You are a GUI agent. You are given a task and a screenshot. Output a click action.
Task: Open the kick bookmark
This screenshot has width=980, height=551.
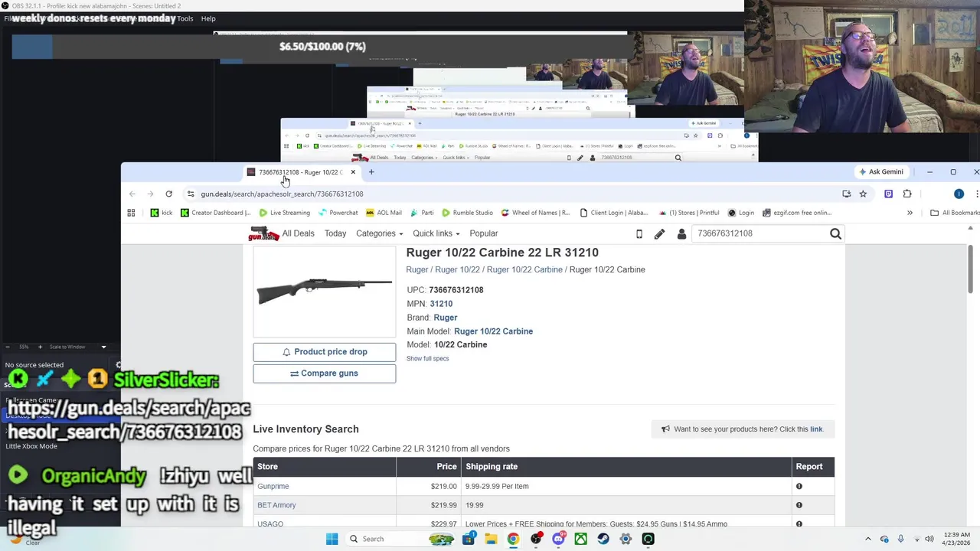pyautogui.click(x=162, y=213)
